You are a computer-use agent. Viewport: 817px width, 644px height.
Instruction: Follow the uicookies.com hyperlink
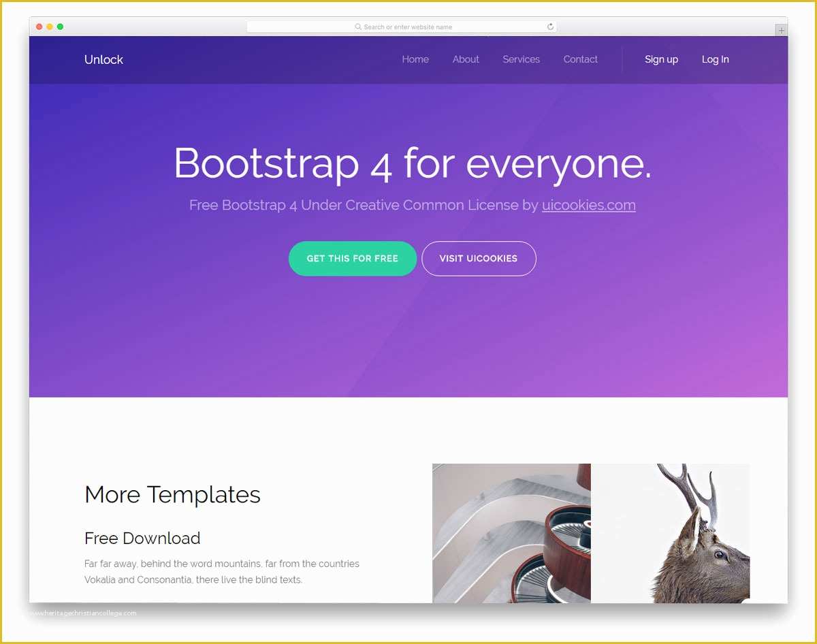click(x=589, y=205)
